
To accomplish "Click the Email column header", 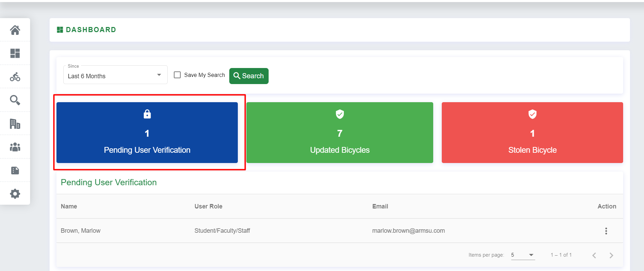I will click(380, 206).
